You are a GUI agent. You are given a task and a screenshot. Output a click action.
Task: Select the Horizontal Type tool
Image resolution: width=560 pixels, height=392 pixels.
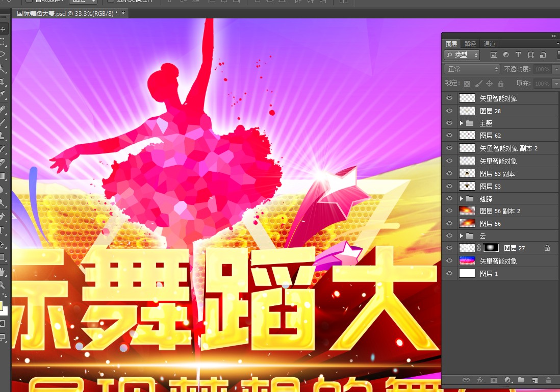(3, 230)
